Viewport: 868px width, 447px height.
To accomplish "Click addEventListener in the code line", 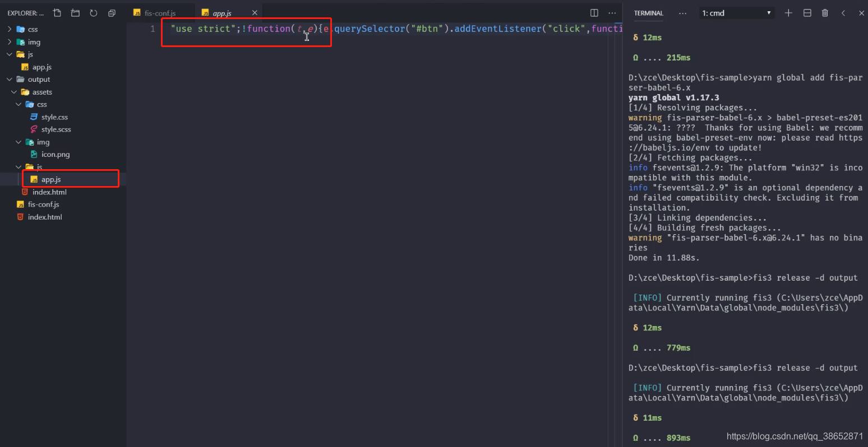I will 498,29.
